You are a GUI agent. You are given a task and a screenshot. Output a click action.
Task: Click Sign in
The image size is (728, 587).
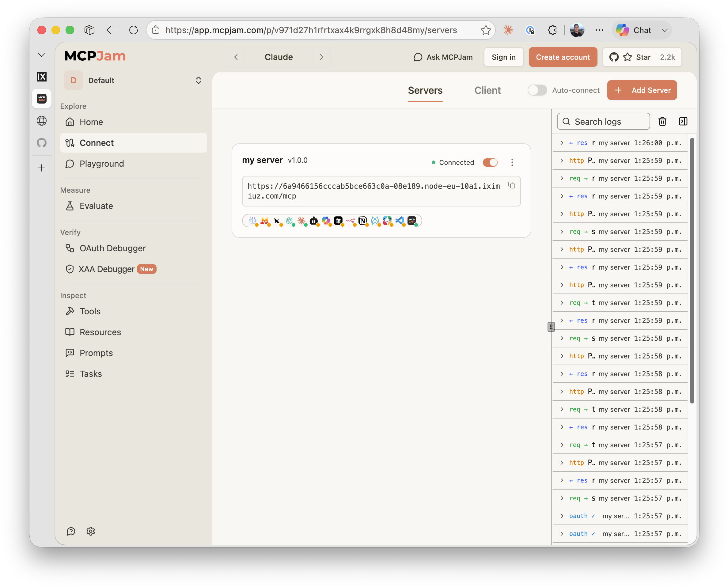coord(503,57)
